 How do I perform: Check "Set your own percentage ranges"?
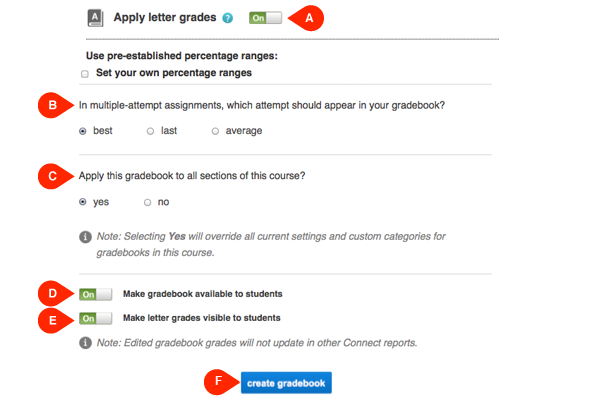point(85,73)
